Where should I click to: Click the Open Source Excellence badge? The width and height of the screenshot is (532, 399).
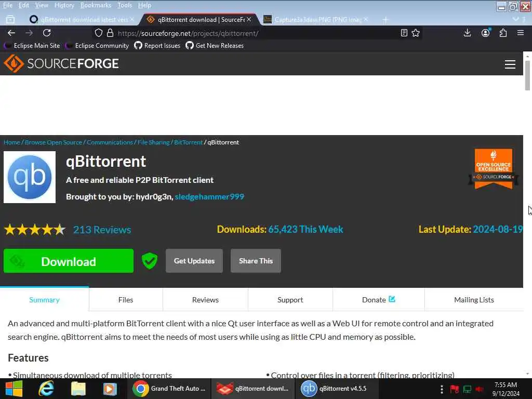tap(494, 169)
